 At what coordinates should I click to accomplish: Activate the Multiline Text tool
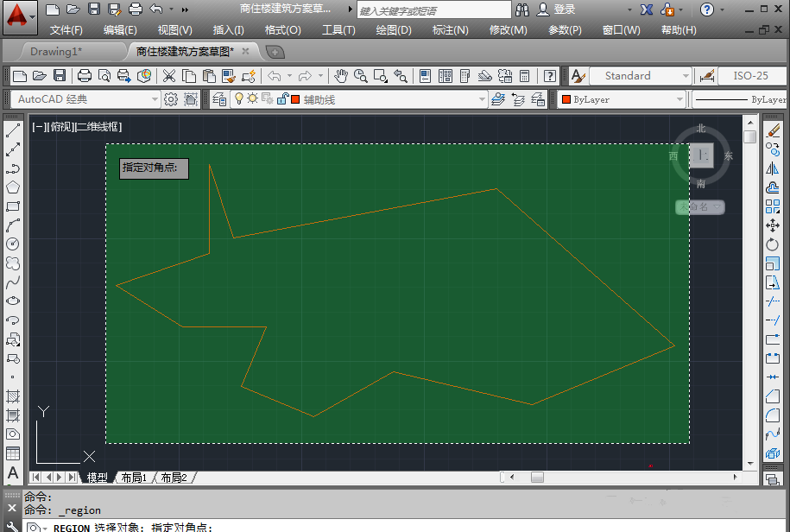(13, 472)
